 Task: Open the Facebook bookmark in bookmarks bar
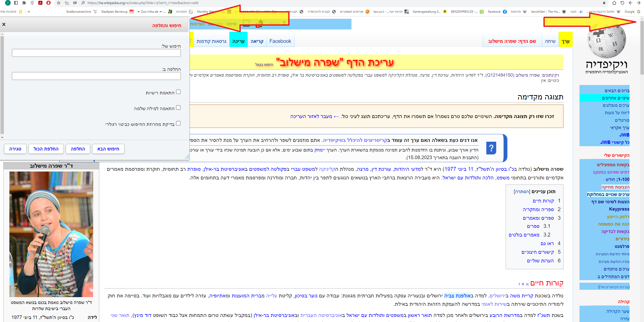(497, 12)
